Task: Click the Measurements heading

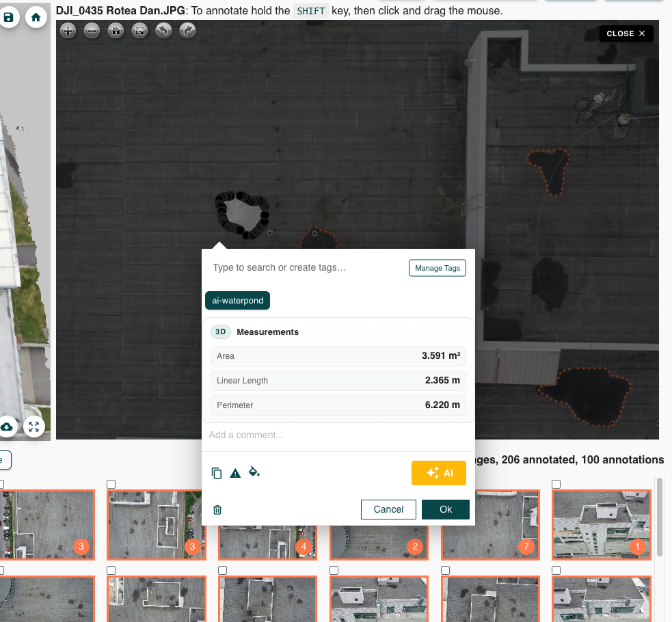Action: pyautogui.click(x=268, y=332)
